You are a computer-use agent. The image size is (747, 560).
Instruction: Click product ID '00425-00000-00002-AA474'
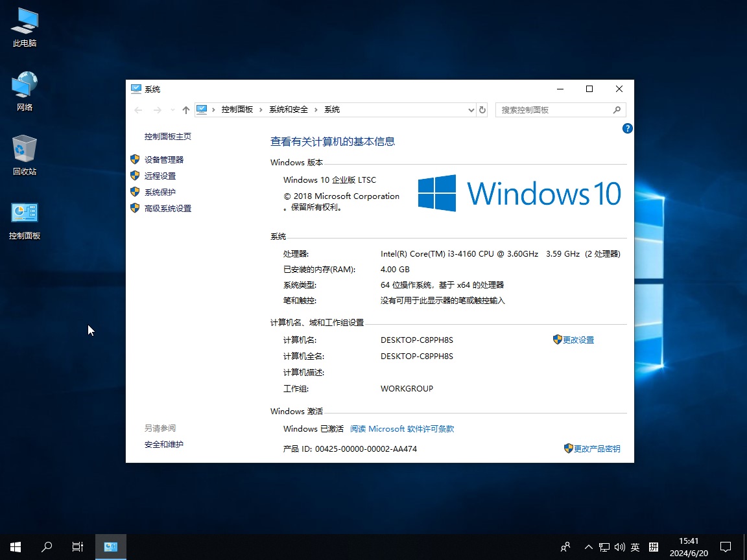tap(366, 449)
